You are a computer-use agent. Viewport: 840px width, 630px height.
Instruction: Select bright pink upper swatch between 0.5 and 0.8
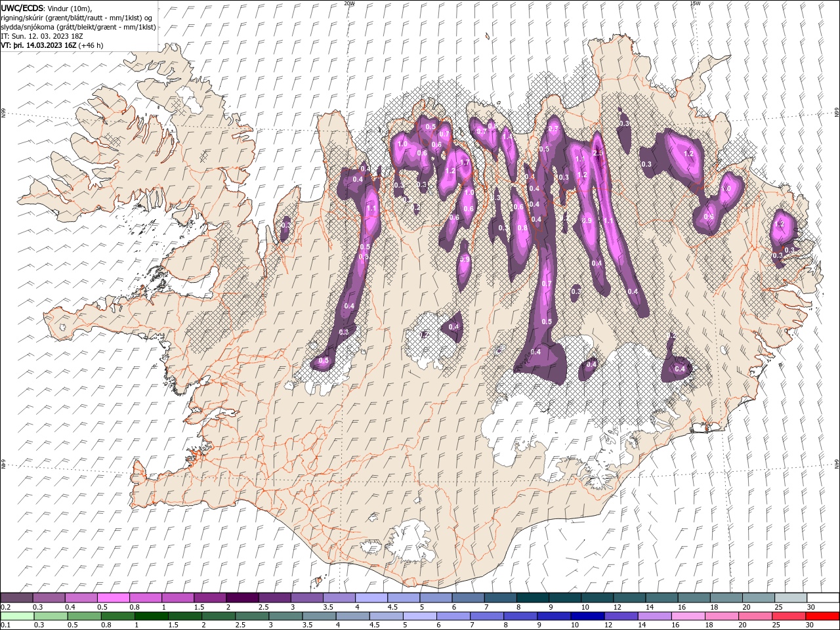coord(114,598)
